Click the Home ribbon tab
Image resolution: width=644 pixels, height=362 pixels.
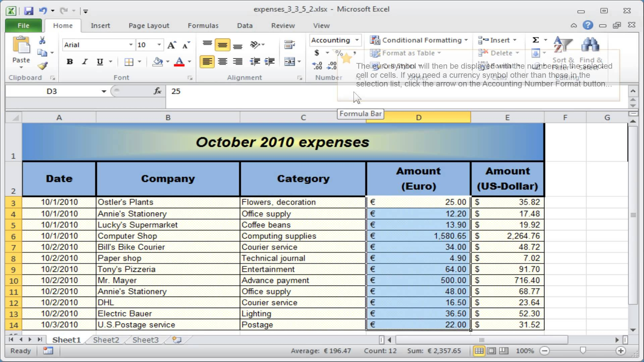[x=63, y=25]
